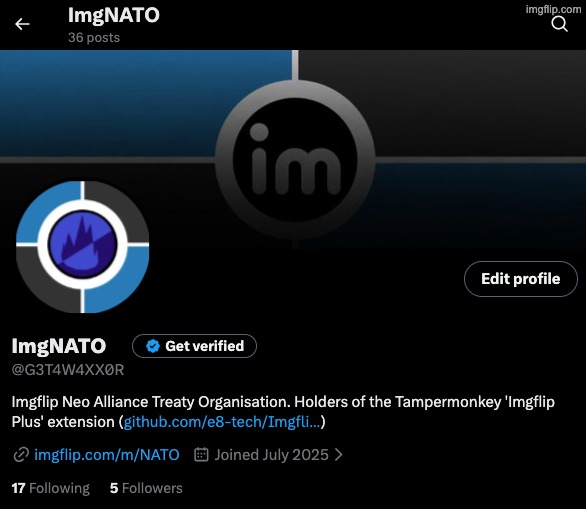
Task: Click the 36 posts count
Action: [94, 37]
